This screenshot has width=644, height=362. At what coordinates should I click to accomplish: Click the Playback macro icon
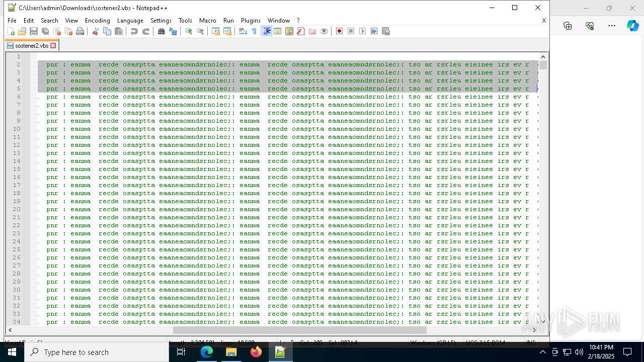362,31
